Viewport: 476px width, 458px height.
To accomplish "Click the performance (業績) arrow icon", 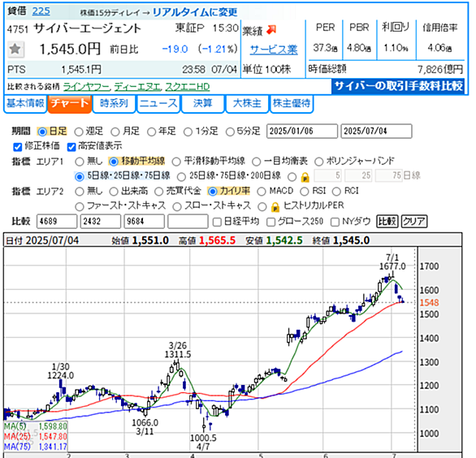I will tap(271, 30).
